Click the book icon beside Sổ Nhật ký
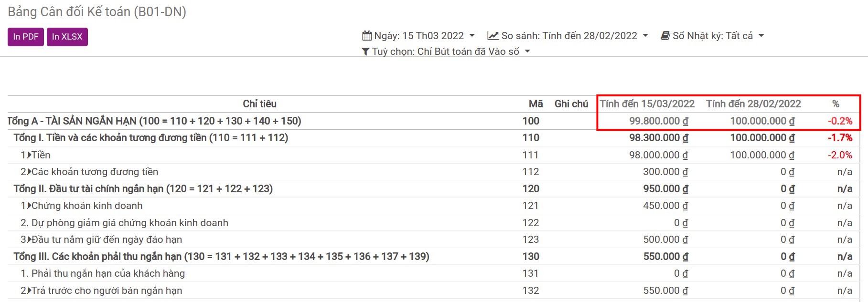The height and width of the screenshot is (302, 868). pos(665,36)
